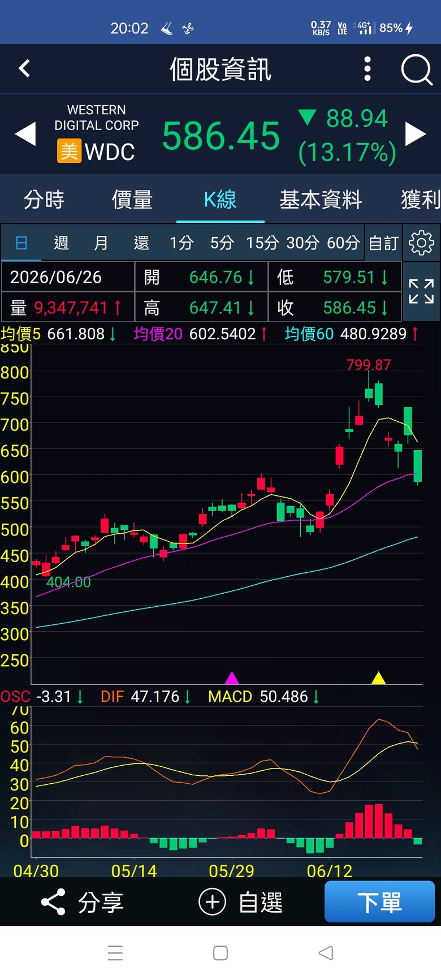The image size is (441, 980).
Task: Tap the date 2026/06/26
Action: point(55,277)
